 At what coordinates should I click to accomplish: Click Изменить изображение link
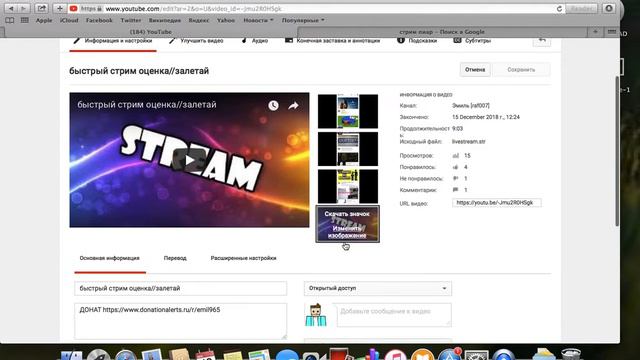point(347,232)
